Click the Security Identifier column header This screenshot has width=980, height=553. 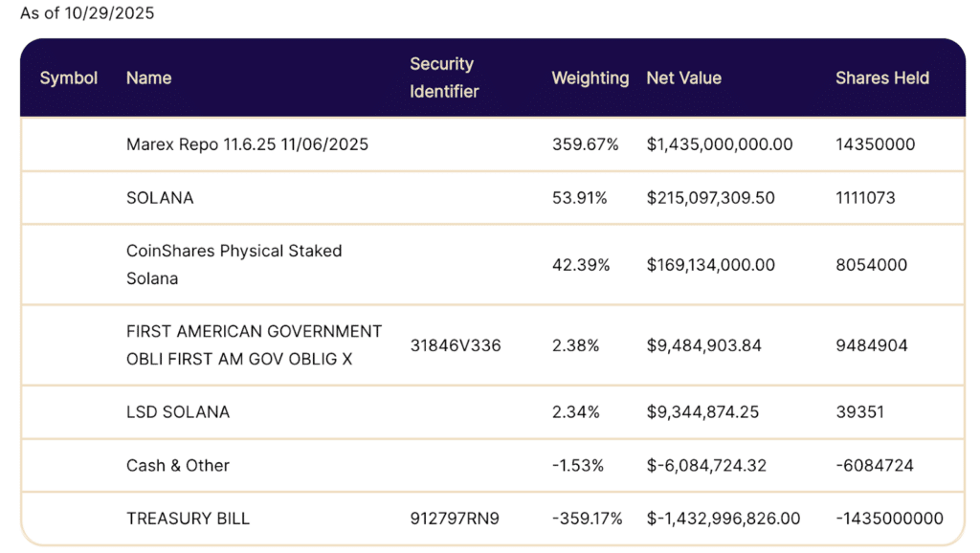pyautogui.click(x=444, y=77)
